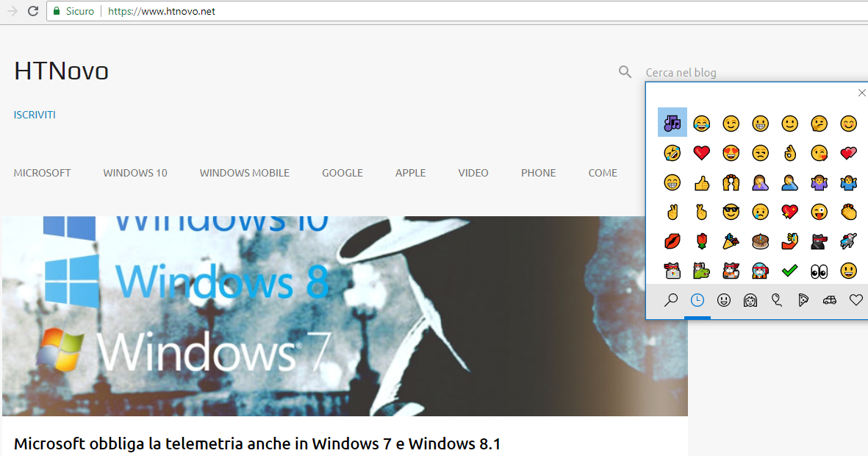Insert the rolling on floor laughing emoji
This screenshot has width=868, height=456.
[672, 152]
